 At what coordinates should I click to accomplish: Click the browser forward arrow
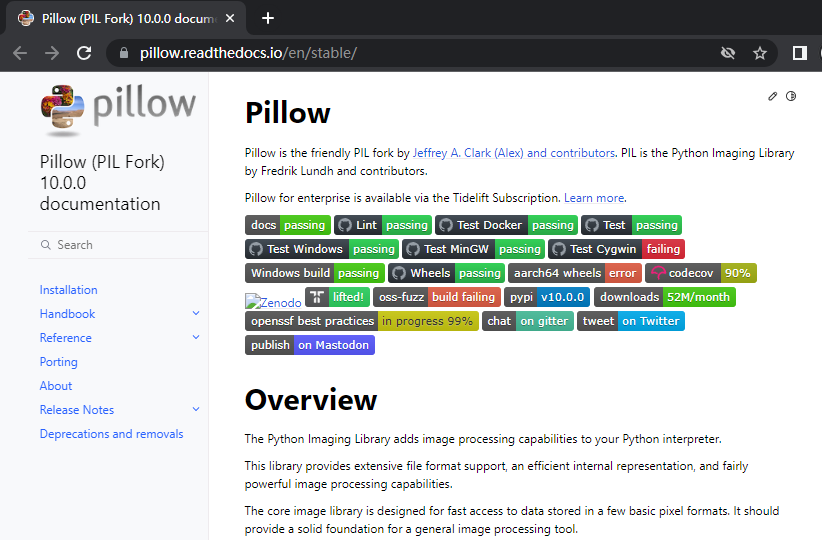coord(52,53)
